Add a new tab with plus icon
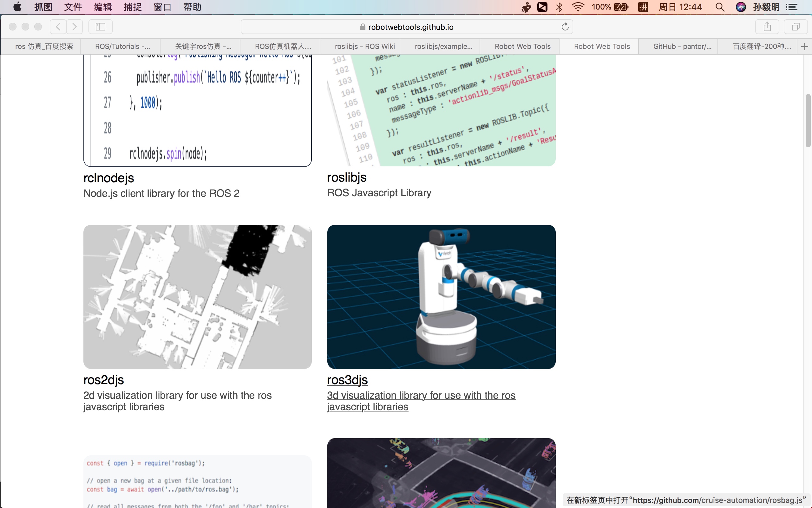This screenshot has width=812, height=508. 805,46
